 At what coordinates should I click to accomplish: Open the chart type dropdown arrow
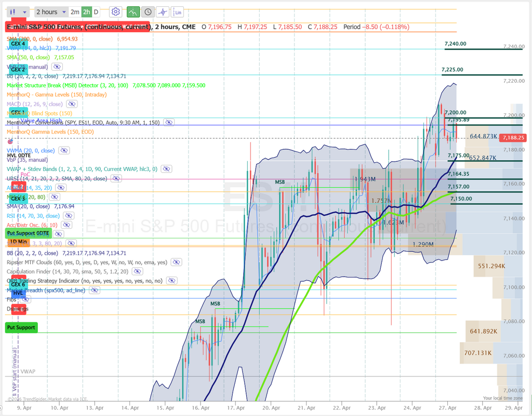(24, 11)
